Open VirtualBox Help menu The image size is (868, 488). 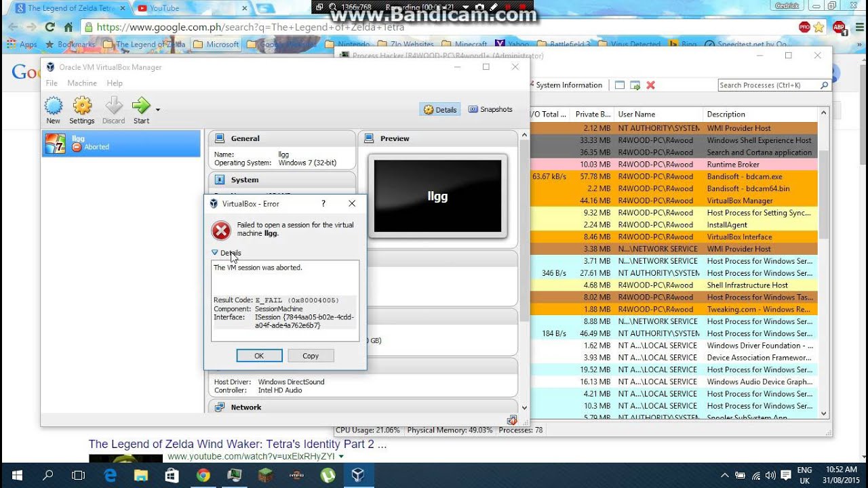tap(115, 83)
